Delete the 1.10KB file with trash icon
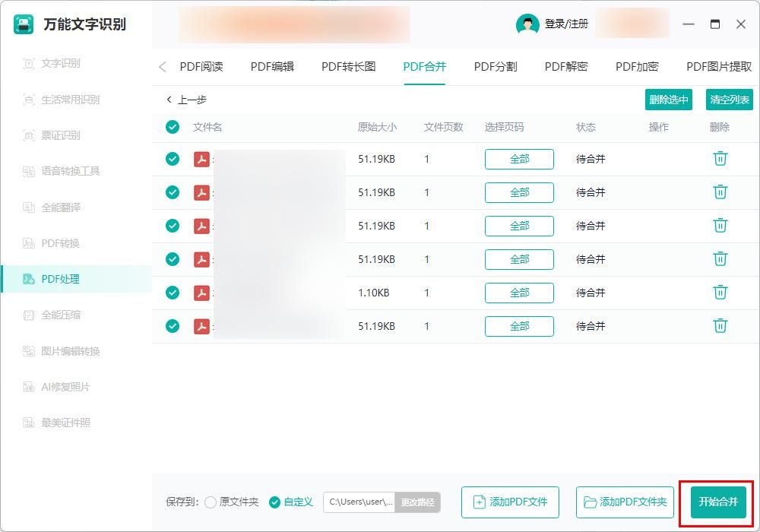Viewport: 760px width, 532px height. [720, 292]
